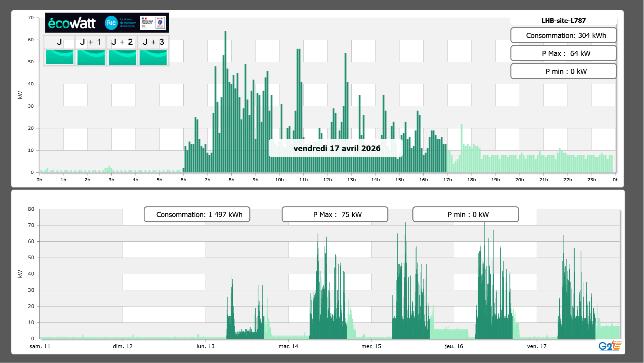Click the 12h tick on daily chart
The width and height of the screenshot is (644, 363).
coord(327,180)
